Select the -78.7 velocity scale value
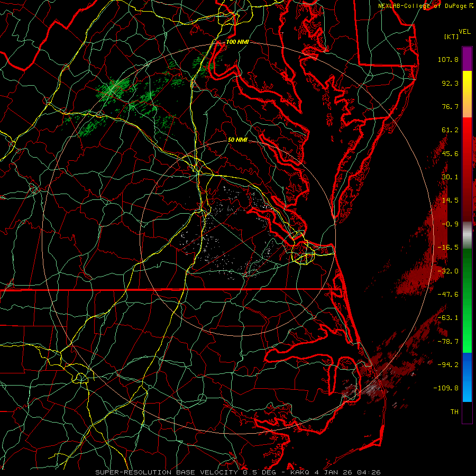Viewport: 476px width, 476px height. pos(448,342)
